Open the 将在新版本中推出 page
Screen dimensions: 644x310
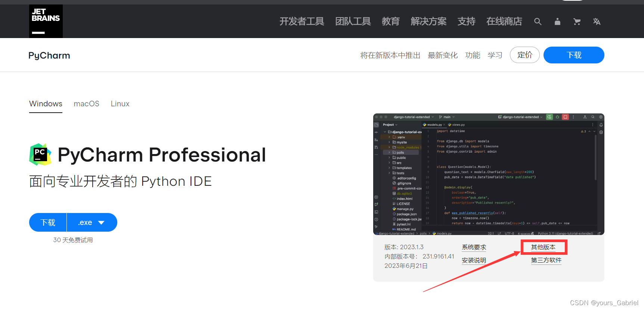click(x=390, y=55)
